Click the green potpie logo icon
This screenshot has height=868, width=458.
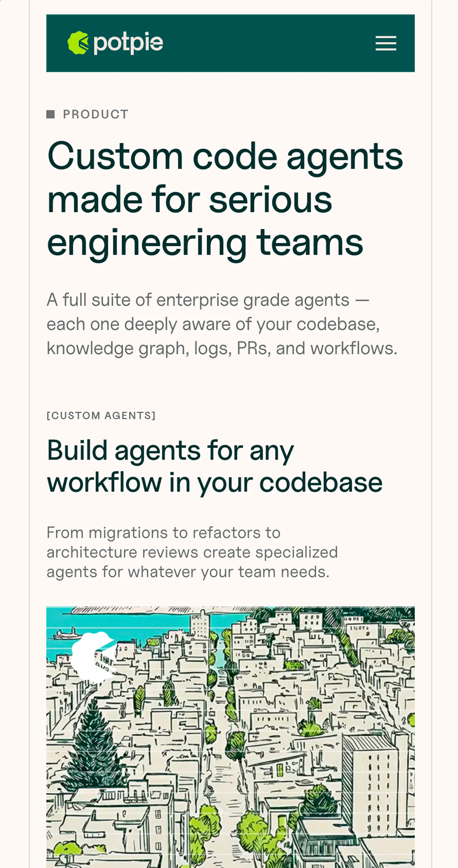[78, 43]
